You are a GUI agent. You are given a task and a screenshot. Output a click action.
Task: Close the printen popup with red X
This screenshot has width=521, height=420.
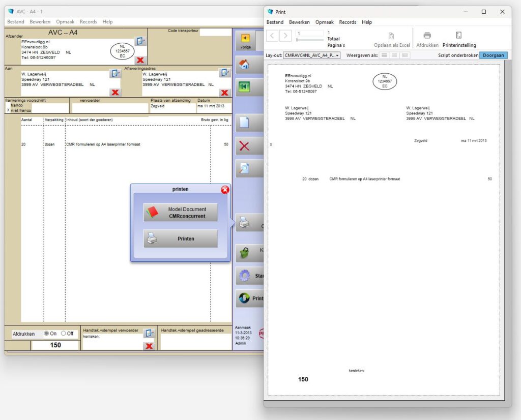[225, 190]
